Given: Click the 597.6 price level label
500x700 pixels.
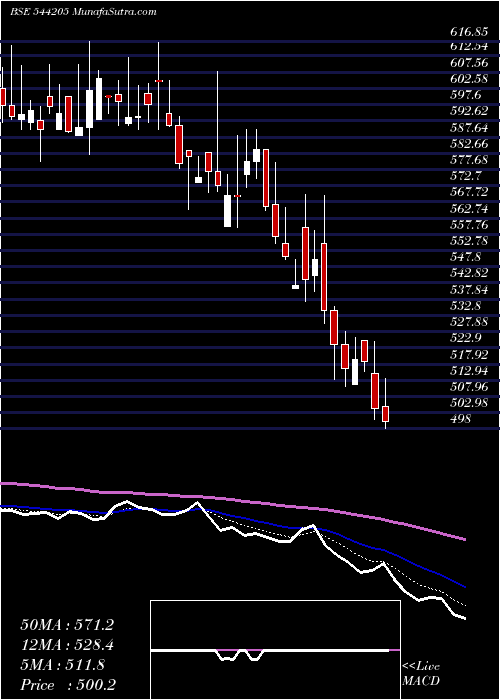Looking at the screenshot, I should [x=464, y=95].
